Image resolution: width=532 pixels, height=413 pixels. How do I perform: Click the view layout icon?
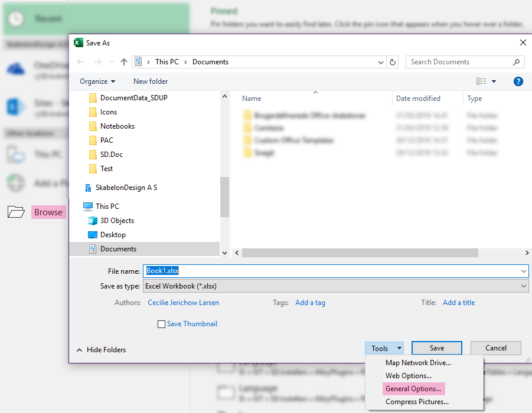point(481,81)
